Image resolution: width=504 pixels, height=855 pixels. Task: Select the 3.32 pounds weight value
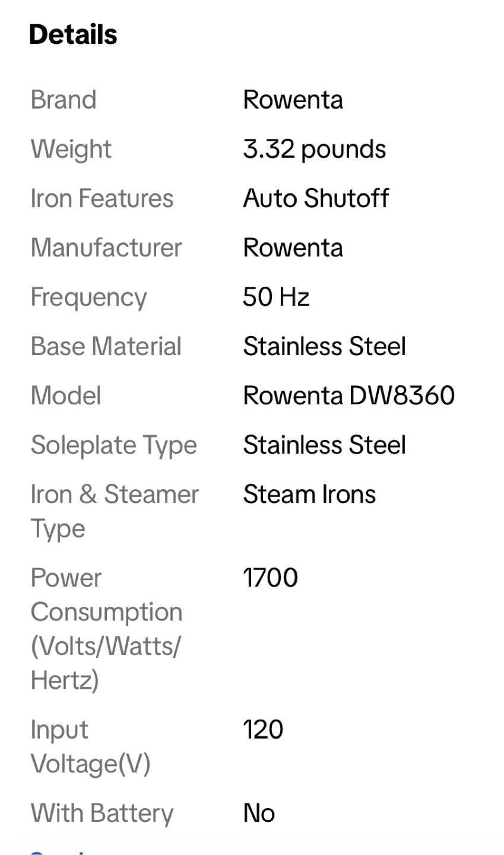click(314, 149)
